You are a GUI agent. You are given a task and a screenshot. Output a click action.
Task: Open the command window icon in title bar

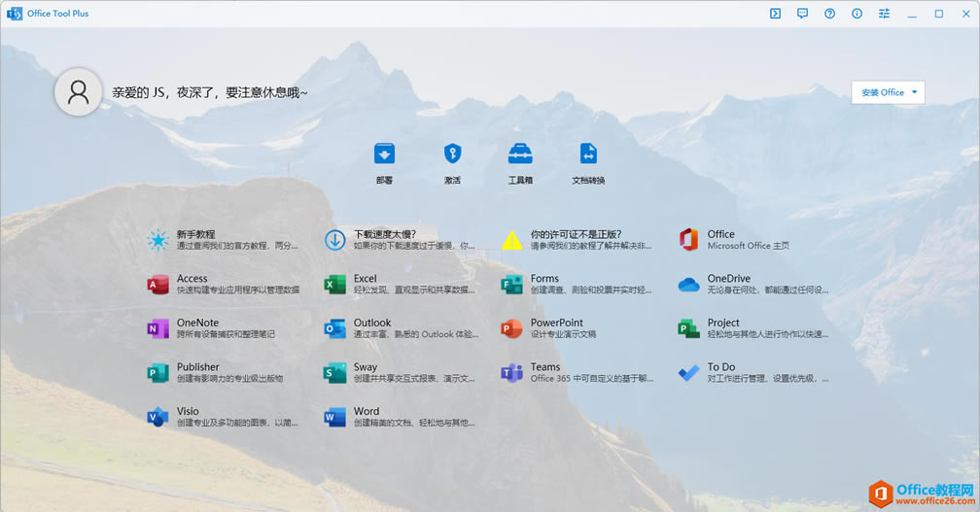coord(775,13)
